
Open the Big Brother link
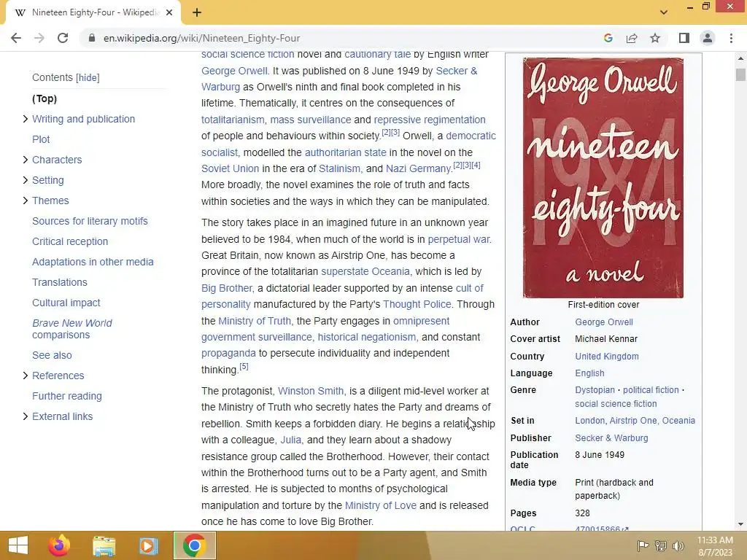pyautogui.click(x=226, y=288)
